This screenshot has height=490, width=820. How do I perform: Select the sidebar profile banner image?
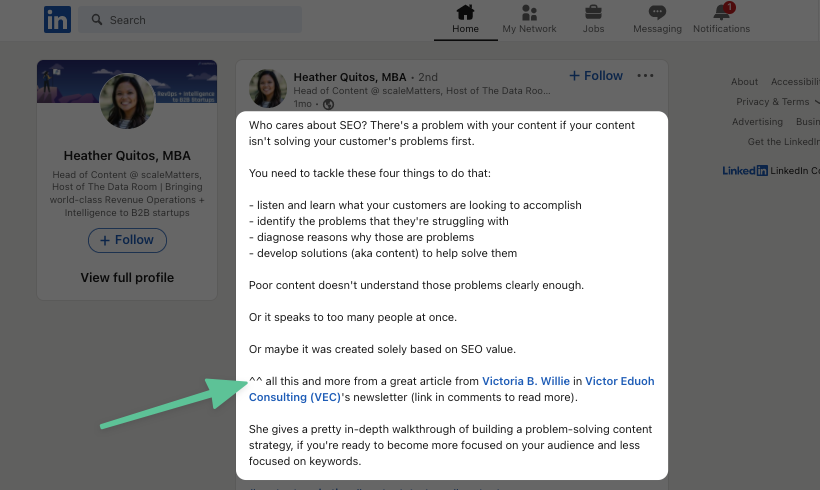[127, 82]
